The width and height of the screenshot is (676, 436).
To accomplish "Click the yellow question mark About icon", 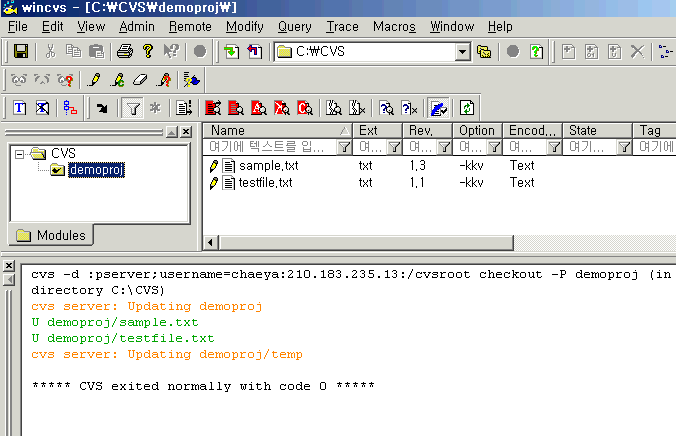I will click(x=148, y=51).
